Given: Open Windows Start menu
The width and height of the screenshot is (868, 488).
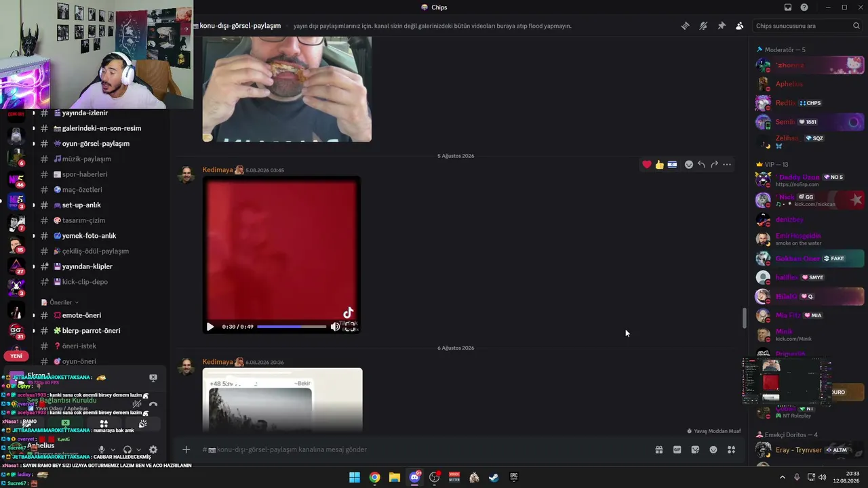Looking at the screenshot, I should click(355, 477).
